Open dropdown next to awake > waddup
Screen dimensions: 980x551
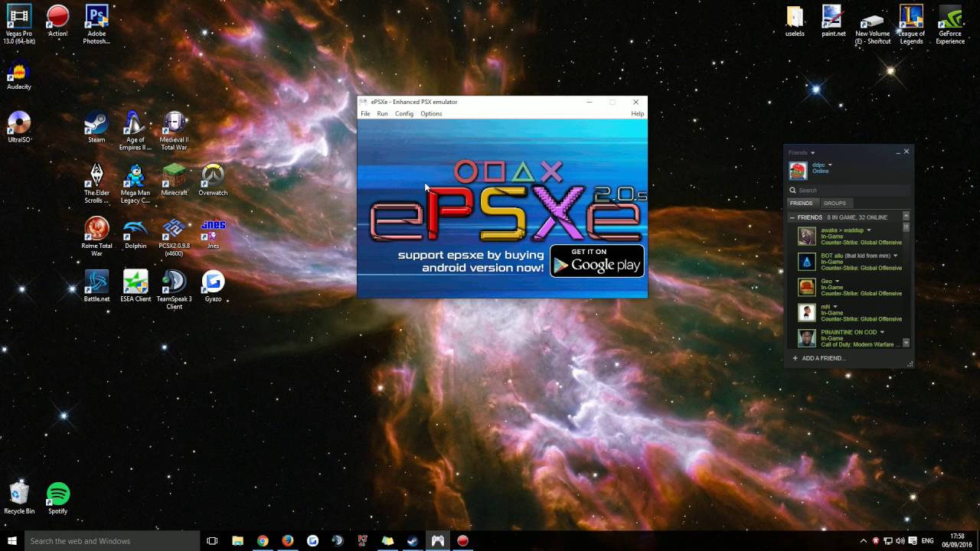(868, 230)
